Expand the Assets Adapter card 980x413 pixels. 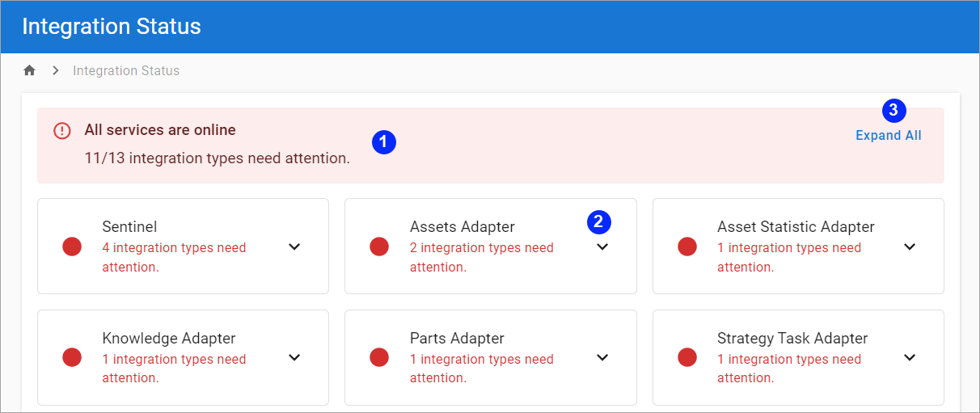pos(602,247)
